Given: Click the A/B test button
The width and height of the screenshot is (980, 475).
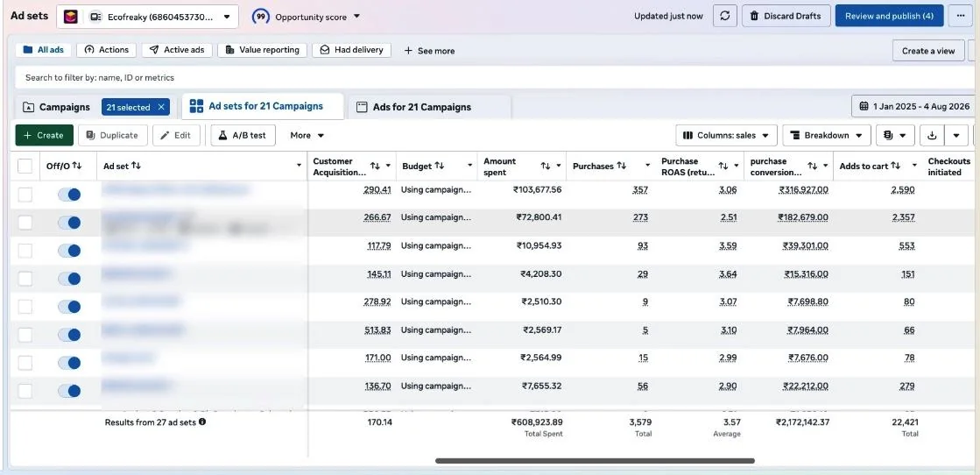Looking at the screenshot, I should (243, 135).
